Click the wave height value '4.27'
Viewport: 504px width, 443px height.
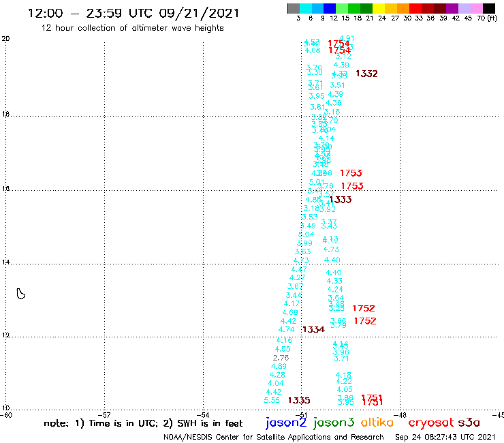[x=298, y=277]
